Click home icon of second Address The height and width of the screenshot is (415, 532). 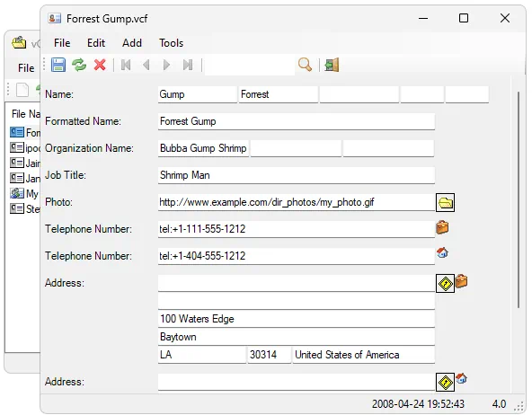(x=461, y=378)
